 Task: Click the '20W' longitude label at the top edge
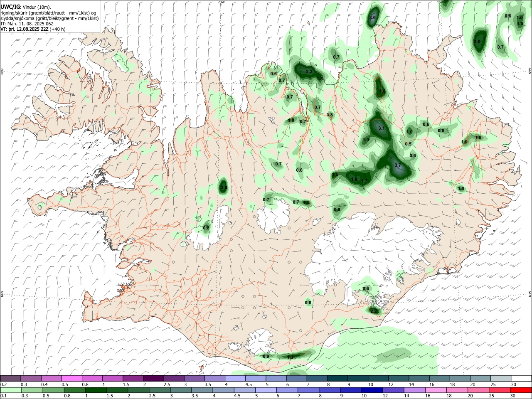pyautogui.click(x=221, y=2)
